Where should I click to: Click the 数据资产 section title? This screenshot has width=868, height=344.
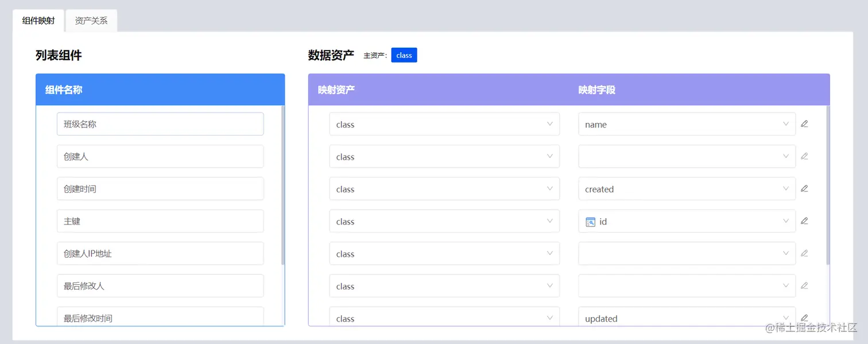coord(331,55)
